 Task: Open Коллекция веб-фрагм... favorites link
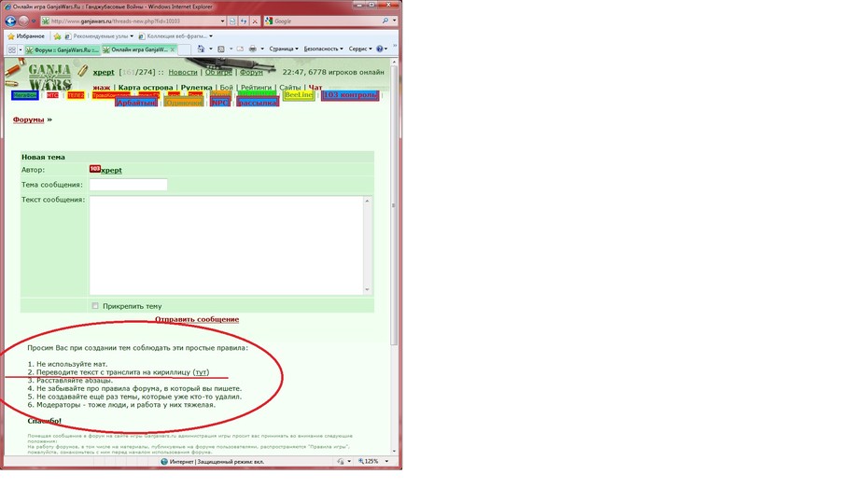pos(175,36)
